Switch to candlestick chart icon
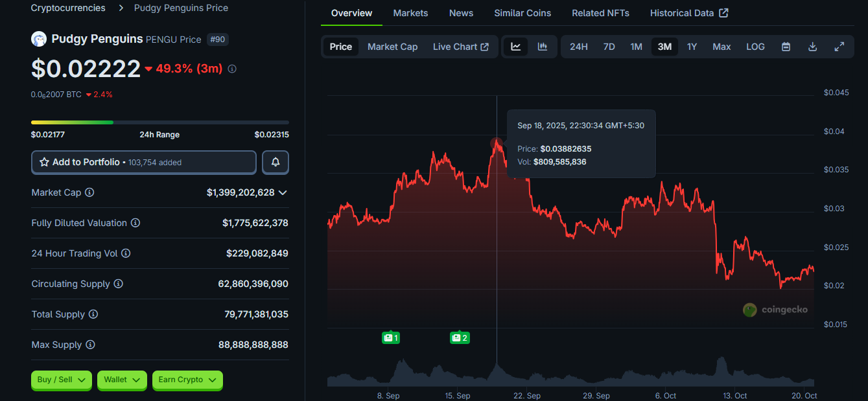The width and height of the screenshot is (868, 401). click(x=543, y=47)
